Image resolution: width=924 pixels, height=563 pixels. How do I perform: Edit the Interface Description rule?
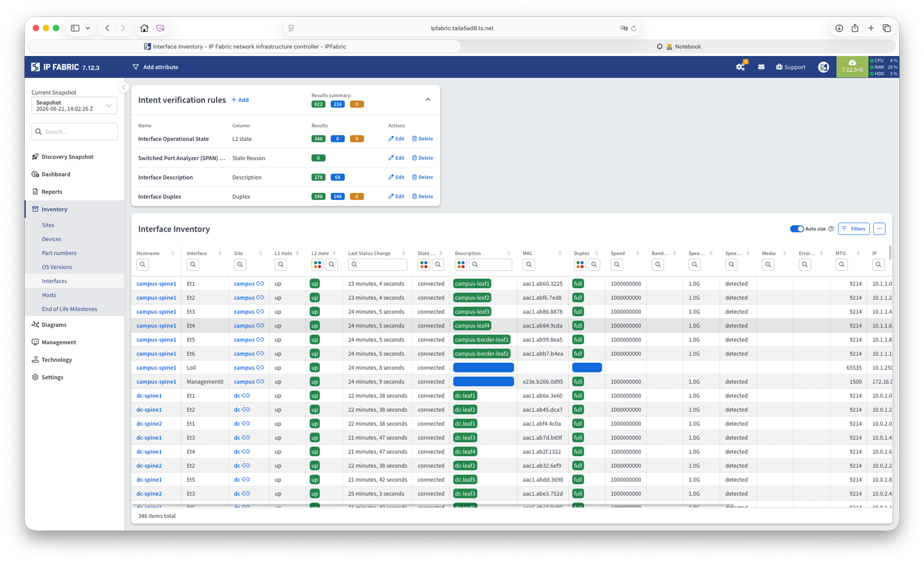pyautogui.click(x=396, y=177)
